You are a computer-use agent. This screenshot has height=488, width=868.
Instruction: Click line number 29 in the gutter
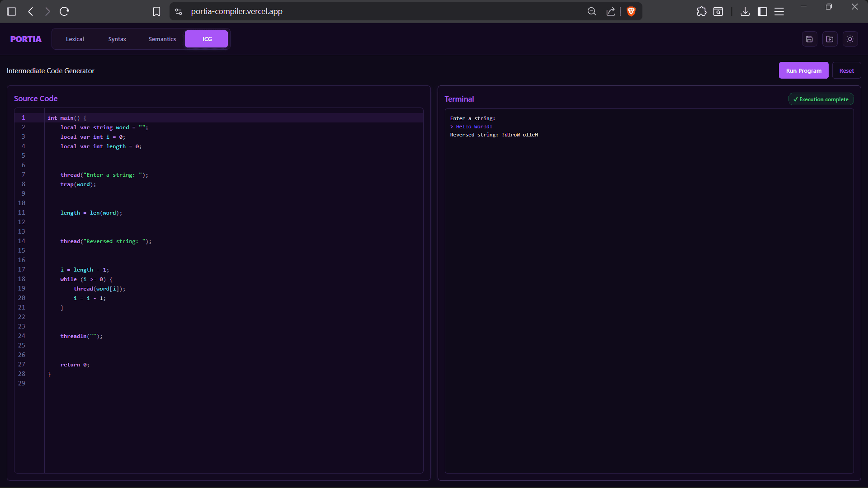point(22,383)
